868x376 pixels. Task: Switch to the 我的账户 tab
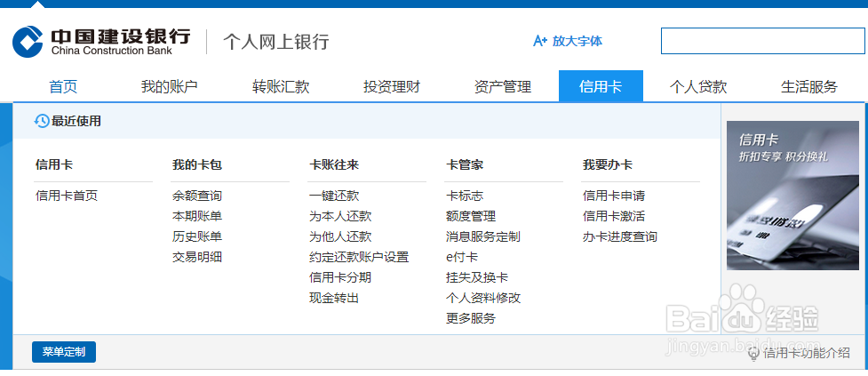[x=169, y=86]
